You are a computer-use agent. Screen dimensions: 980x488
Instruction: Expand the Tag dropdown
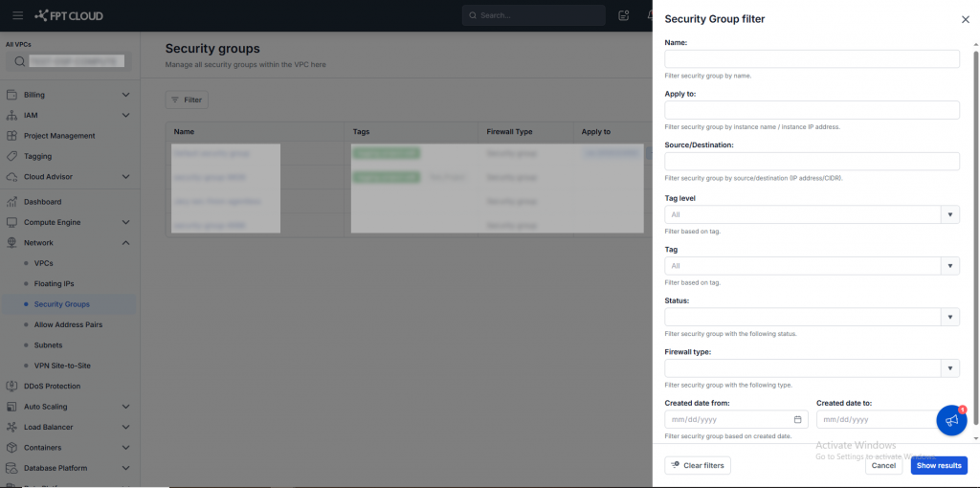pos(950,266)
